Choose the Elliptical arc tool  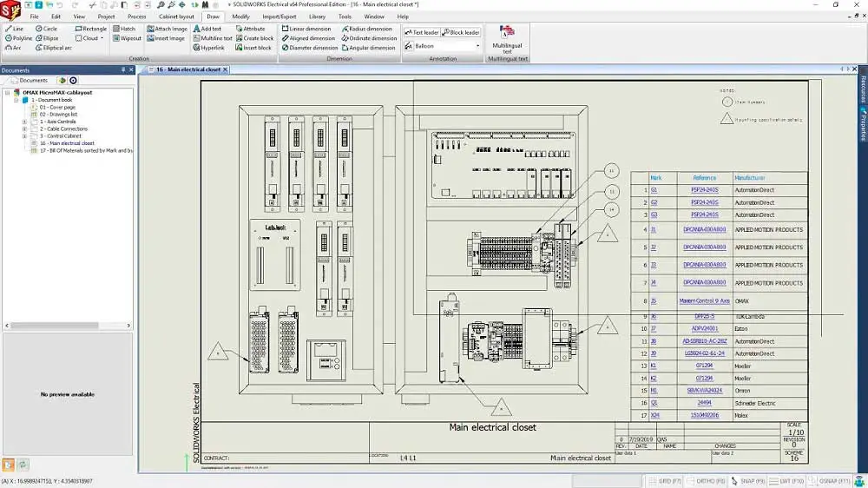[x=52, y=48]
